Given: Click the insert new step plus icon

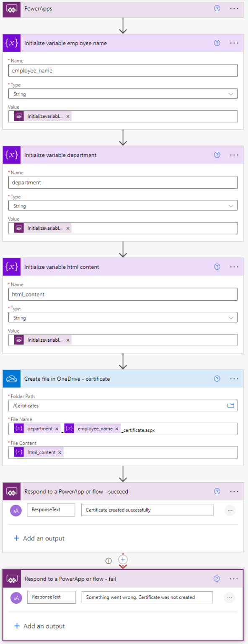Looking at the screenshot, I should point(123,559).
